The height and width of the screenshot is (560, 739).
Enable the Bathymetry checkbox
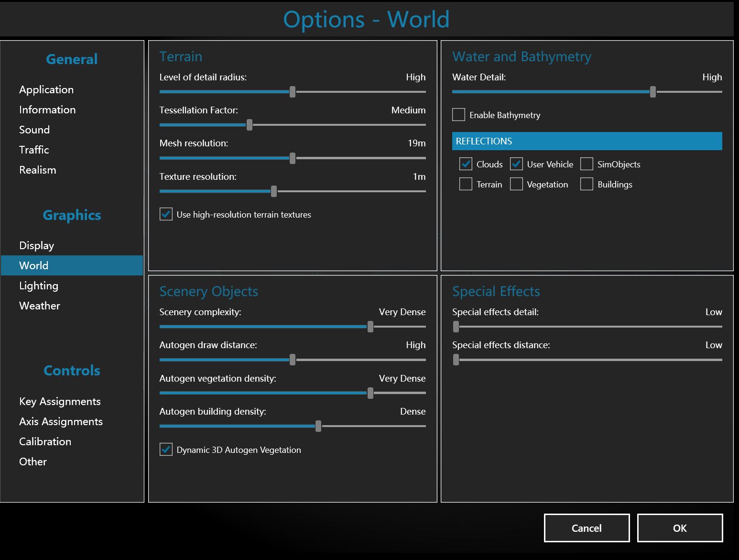pyautogui.click(x=458, y=115)
